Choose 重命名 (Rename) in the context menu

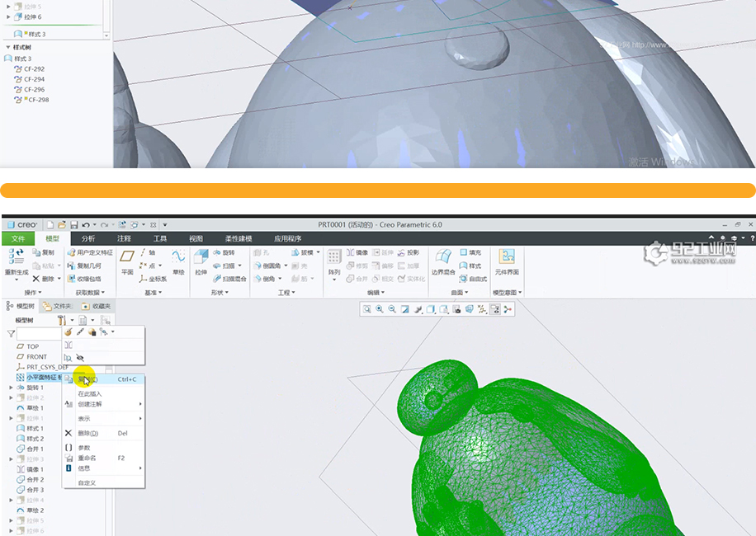[104, 458]
